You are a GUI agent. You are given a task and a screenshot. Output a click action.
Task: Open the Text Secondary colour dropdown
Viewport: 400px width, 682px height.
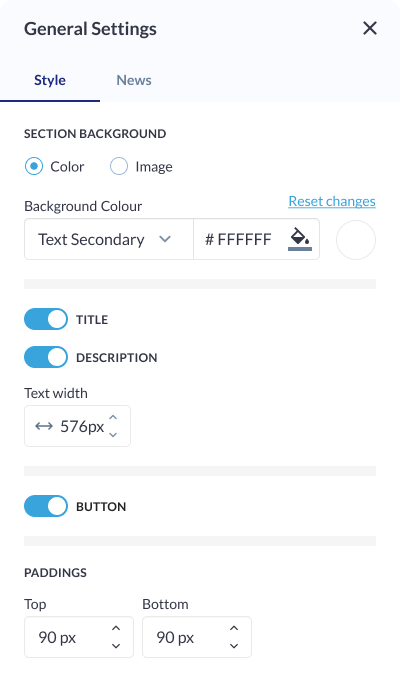tap(109, 239)
